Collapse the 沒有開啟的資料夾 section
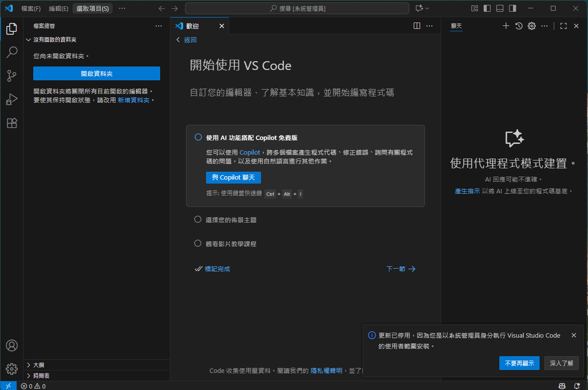This screenshot has height=390, width=588. coord(54,40)
